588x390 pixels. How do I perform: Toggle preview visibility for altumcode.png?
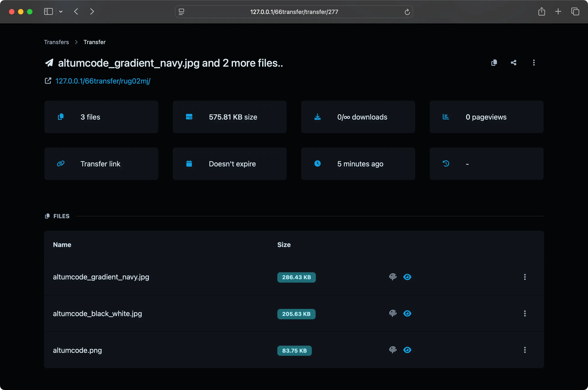click(x=407, y=350)
